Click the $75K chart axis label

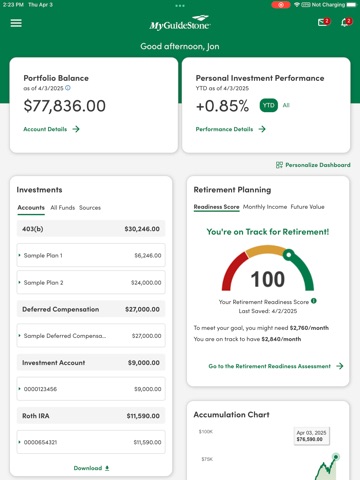(207, 459)
